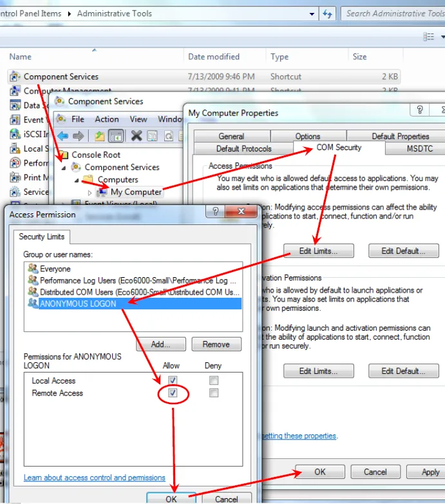Click the Everyone group icon in user list

coord(33,268)
